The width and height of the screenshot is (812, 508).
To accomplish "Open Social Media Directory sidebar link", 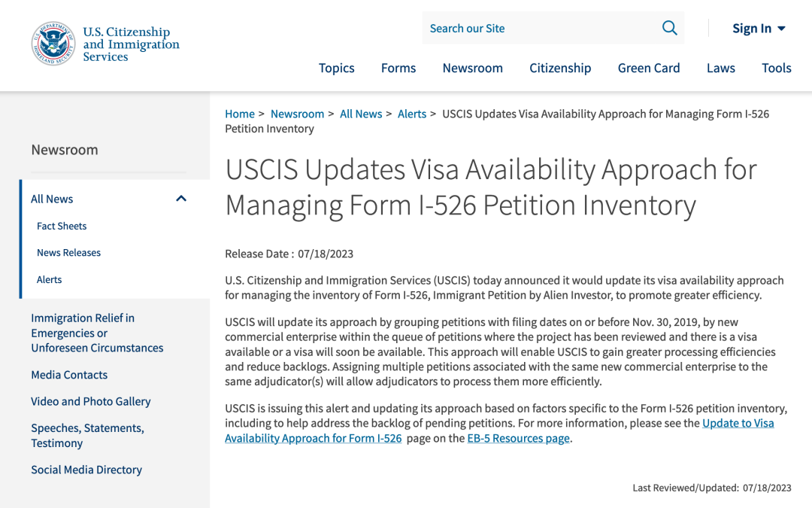I will (x=86, y=470).
